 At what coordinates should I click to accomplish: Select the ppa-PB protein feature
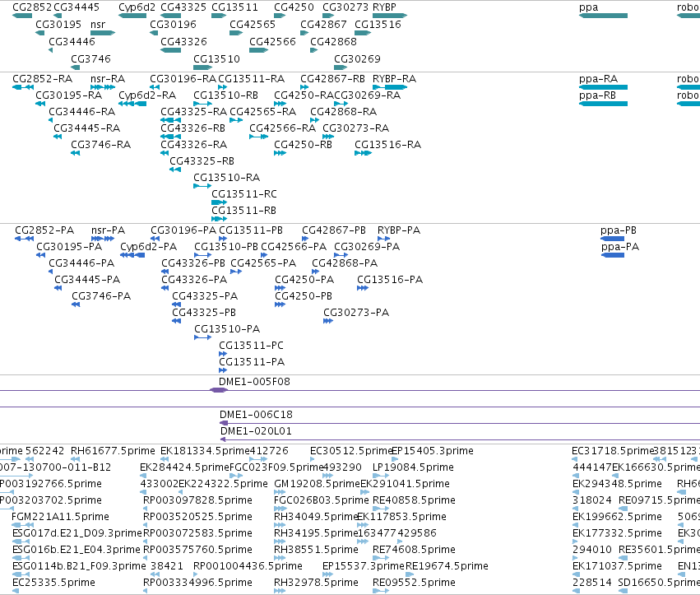[613, 239]
